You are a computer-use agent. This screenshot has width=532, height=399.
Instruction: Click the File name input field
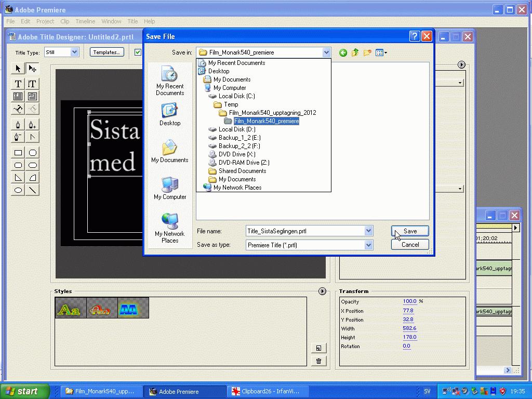305,231
